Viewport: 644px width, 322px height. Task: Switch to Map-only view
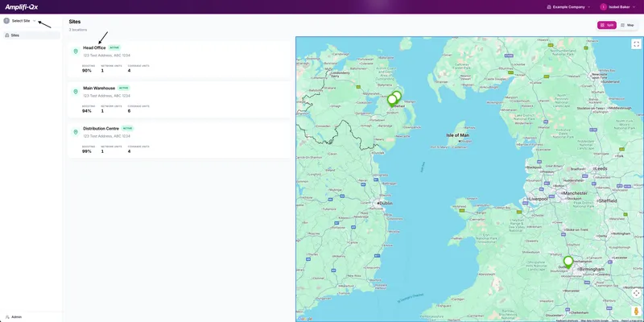(627, 25)
